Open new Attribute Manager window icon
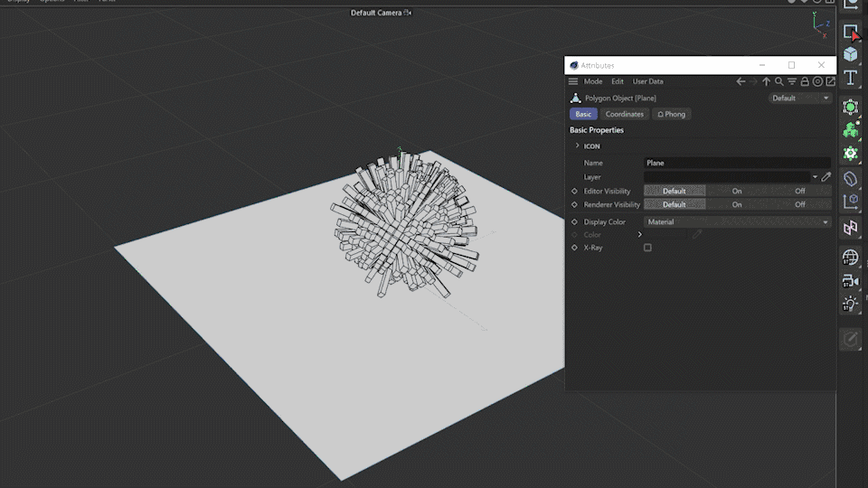This screenshot has width=868, height=488. [x=830, y=81]
